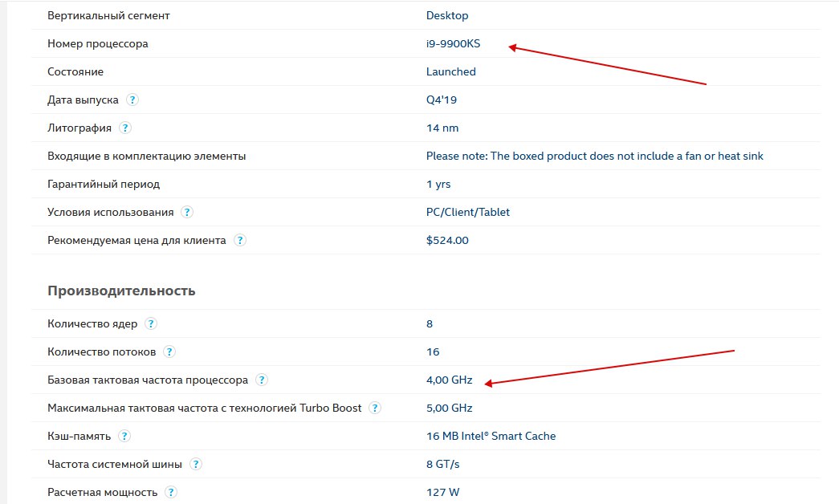This screenshot has height=504, width=839.
Task: Show tooltip for Количество потоков
Action: point(169,352)
